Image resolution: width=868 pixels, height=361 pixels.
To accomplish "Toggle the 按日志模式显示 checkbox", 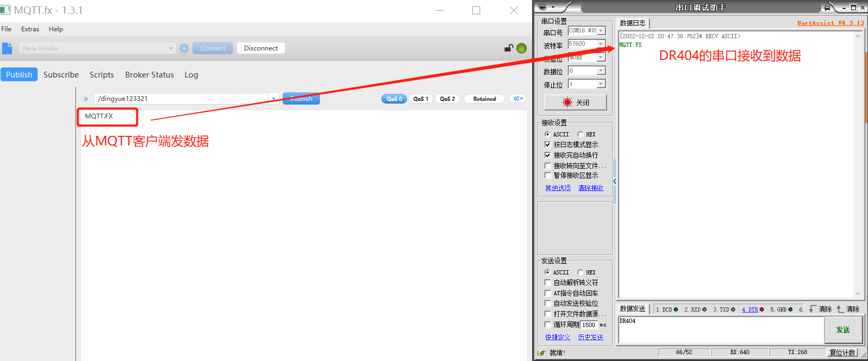I will click(548, 144).
